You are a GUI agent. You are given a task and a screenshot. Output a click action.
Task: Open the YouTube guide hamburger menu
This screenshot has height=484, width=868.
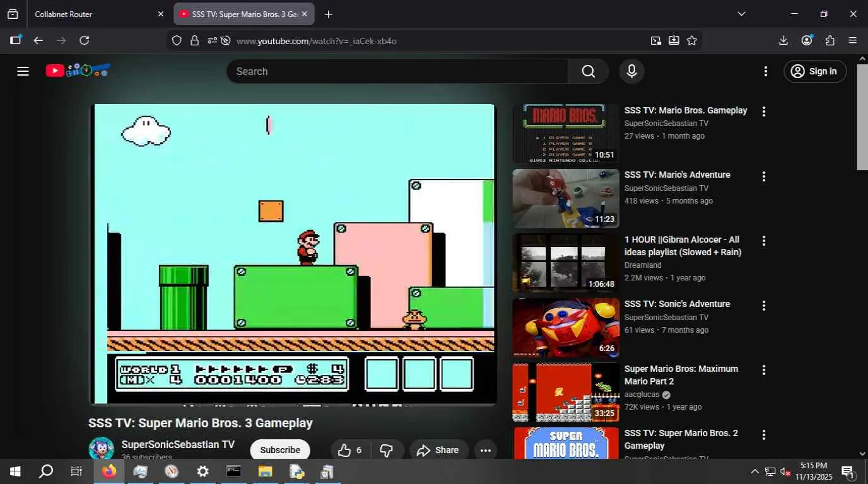(x=23, y=71)
